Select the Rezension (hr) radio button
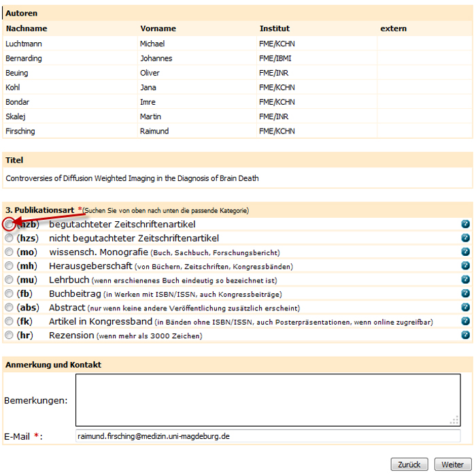This screenshot has width=476, height=475. click(x=9, y=335)
